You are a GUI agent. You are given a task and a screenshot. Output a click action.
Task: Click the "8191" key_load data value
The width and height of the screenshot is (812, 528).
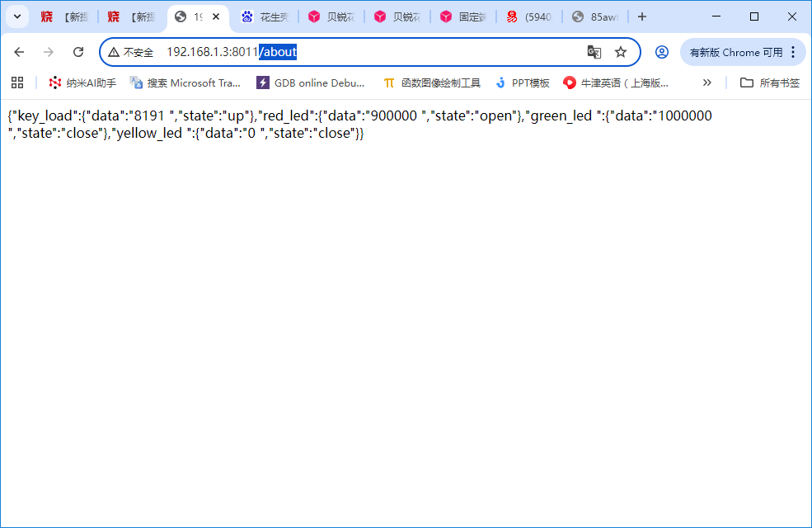click(149, 115)
